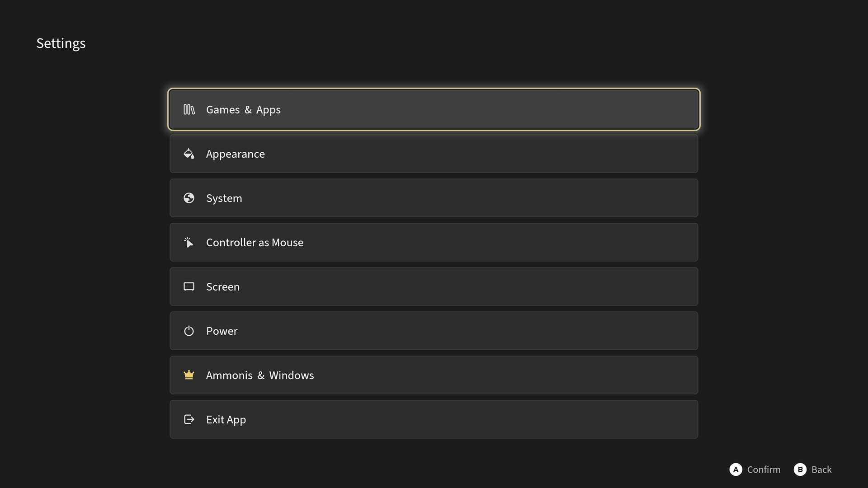
Task: Select the System menu entry
Action: [x=434, y=198]
